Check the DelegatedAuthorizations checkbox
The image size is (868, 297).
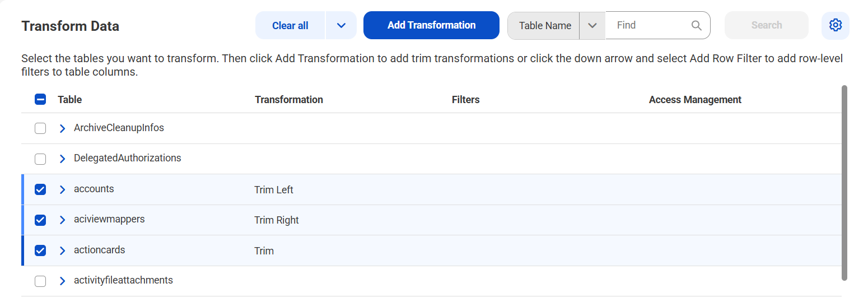(x=40, y=159)
